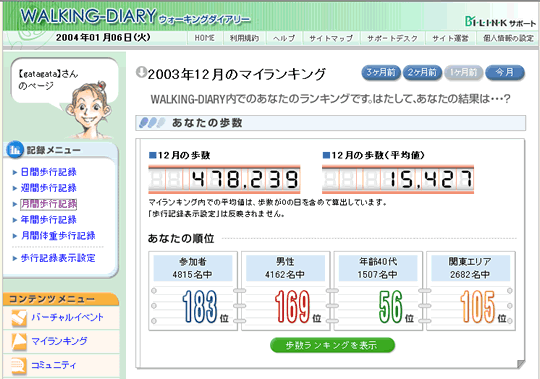This screenshot has width=540, height=379.
Task: Click the record menu chart icon
Action: [x=15, y=150]
